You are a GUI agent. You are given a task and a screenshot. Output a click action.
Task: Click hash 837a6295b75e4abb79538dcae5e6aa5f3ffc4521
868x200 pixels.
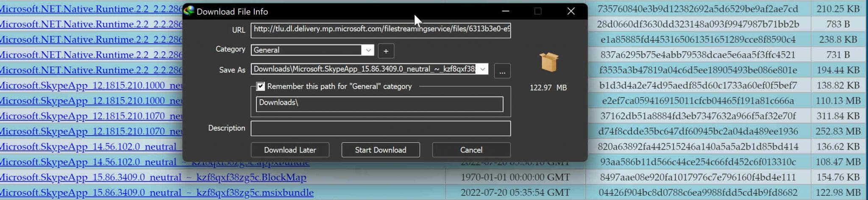coord(698,55)
